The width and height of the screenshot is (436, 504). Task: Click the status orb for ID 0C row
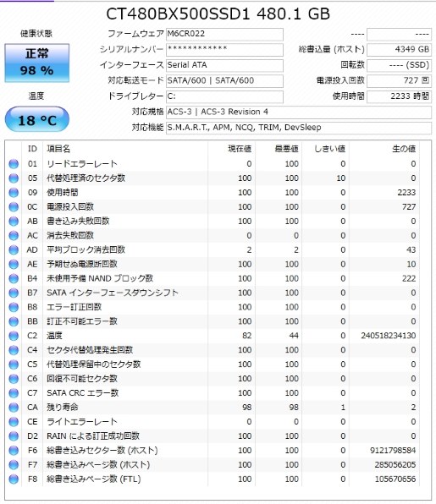[x=14, y=207]
